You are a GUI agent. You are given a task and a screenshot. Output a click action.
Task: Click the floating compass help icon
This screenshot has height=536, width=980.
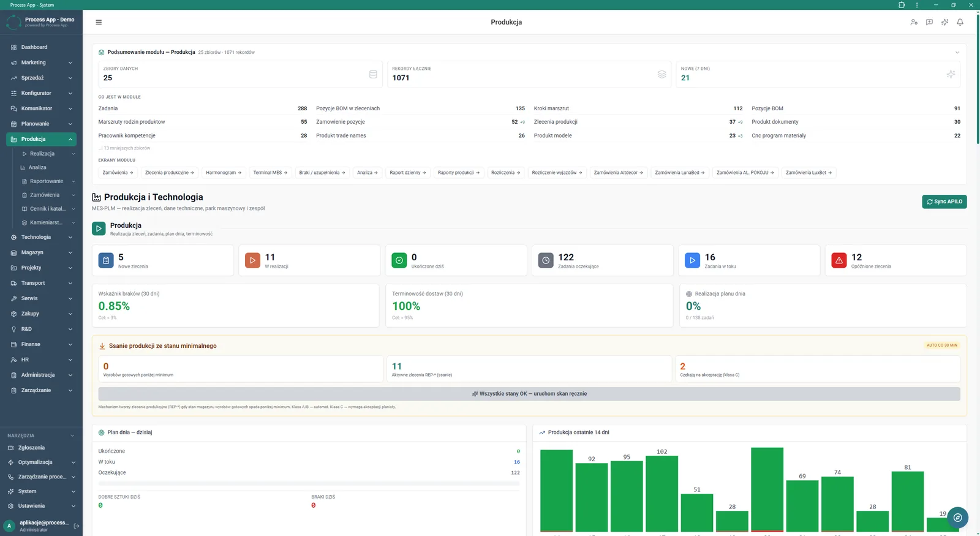(x=957, y=518)
